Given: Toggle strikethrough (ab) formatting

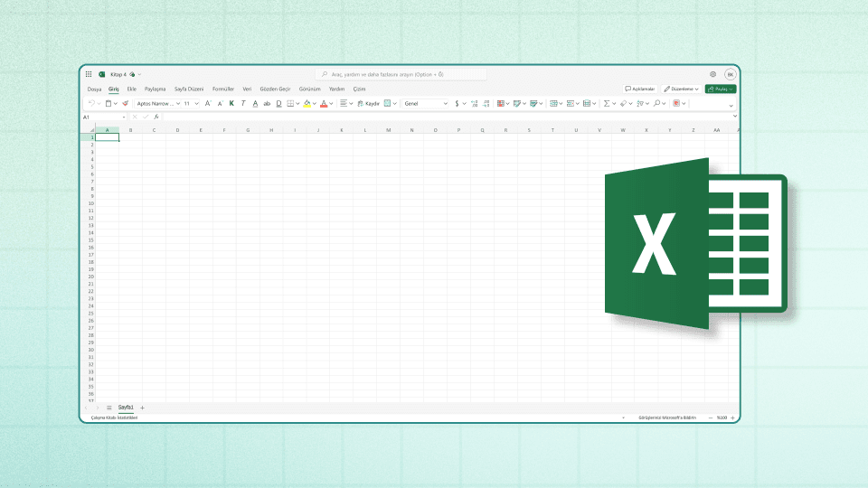Looking at the screenshot, I should pos(267,104).
